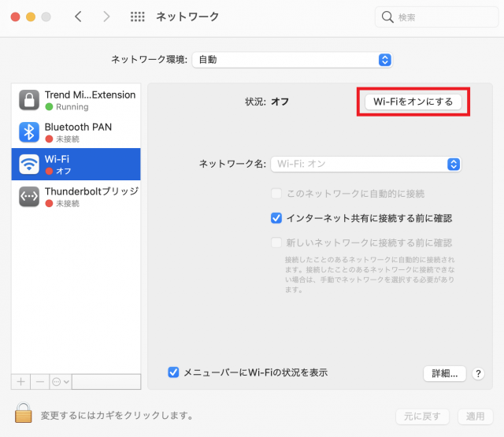Viewport: 504px width, 437px height.
Task: Click the Bluetooth PAN icon
Action: pos(29,132)
